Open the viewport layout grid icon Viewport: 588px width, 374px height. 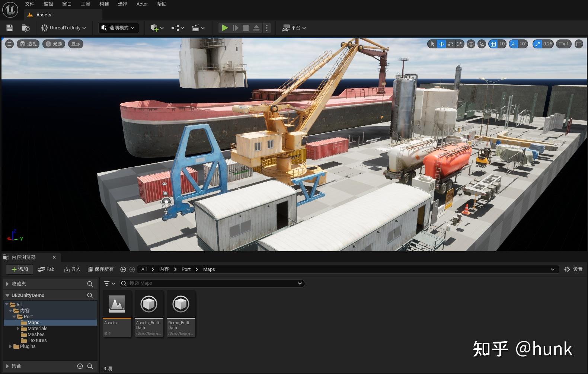click(x=579, y=44)
